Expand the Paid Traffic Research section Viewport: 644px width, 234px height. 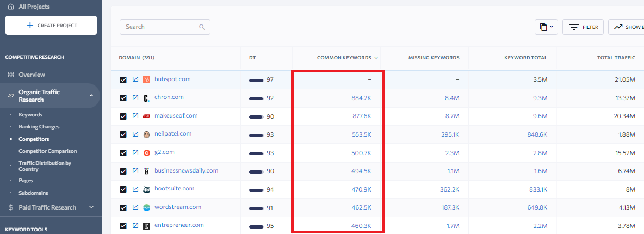coord(91,207)
